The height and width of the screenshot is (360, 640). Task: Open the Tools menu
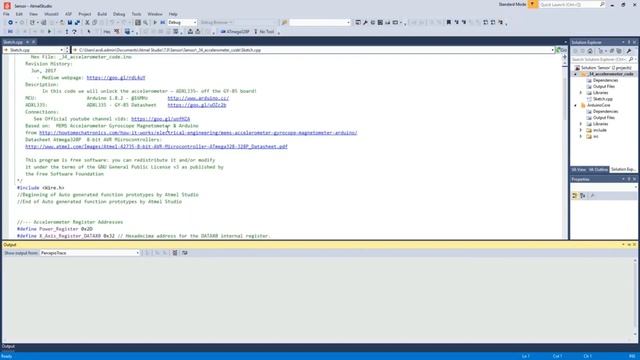136,14
